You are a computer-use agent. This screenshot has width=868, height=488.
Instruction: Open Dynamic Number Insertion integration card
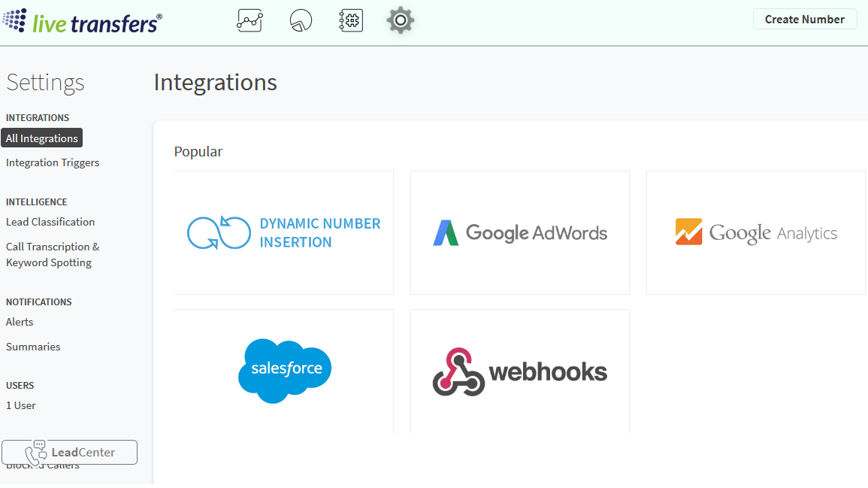[283, 232]
